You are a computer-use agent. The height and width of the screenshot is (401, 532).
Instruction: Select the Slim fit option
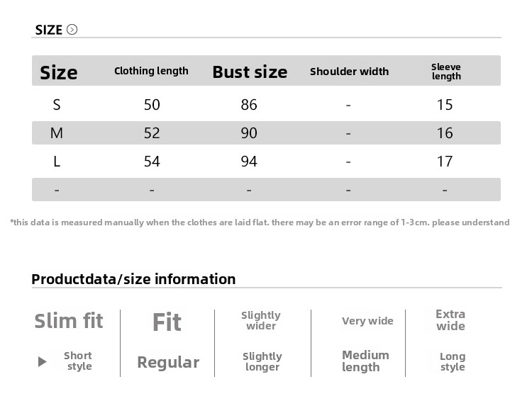tap(69, 321)
